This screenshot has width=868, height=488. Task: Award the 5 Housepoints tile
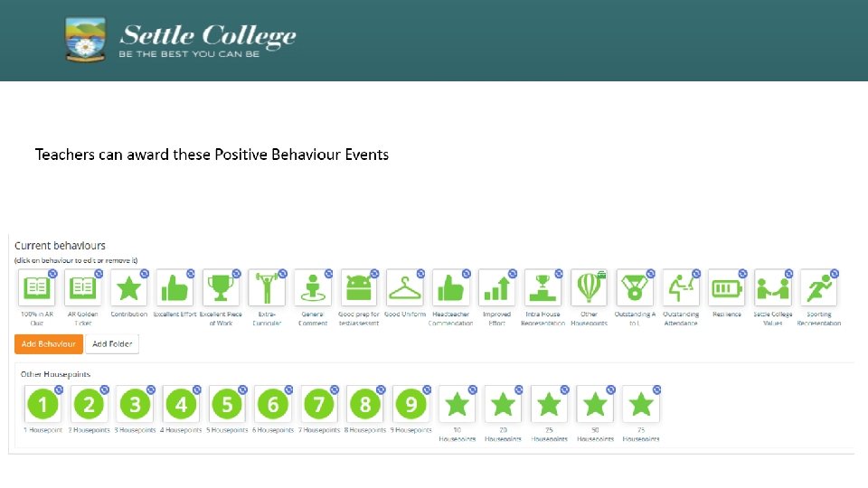coord(227,405)
